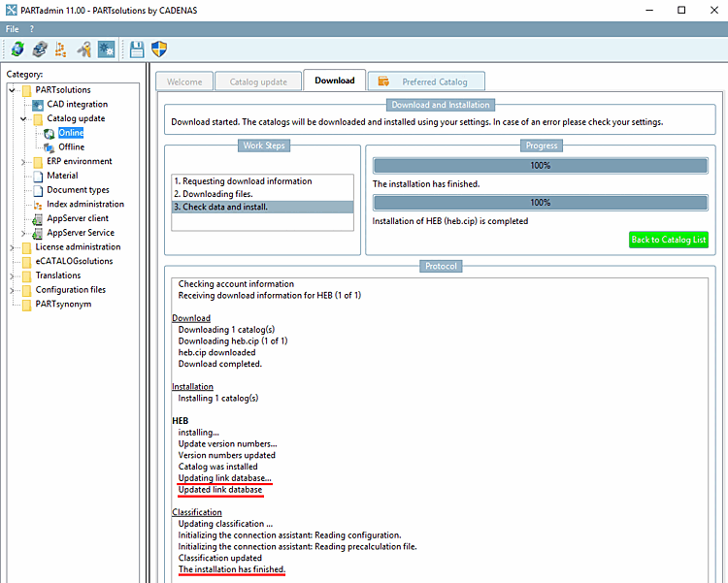Click protocol line 'Updated link database'
The width and height of the screenshot is (728, 583).
(220, 489)
